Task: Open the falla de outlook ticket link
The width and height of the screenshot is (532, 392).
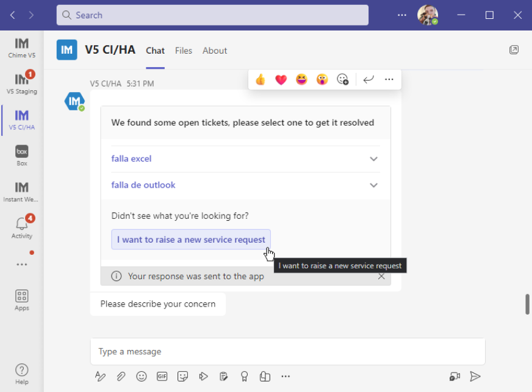Action: pyautogui.click(x=143, y=185)
